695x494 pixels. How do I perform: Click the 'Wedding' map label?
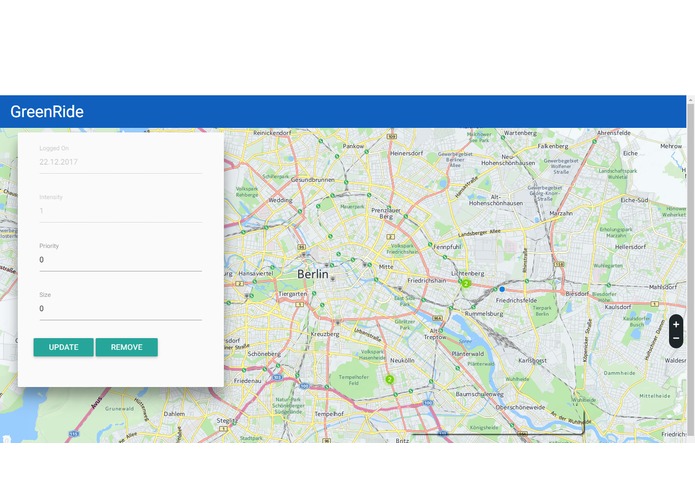[x=280, y=200]
